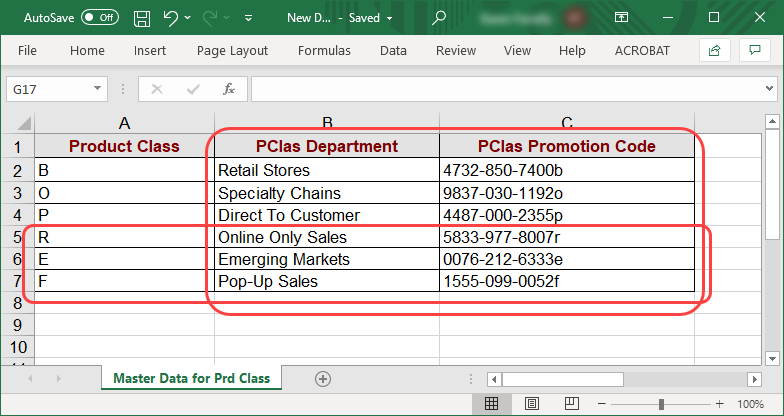784x416 pixels.
Task: Open the Formulas ribbon tab
Action: [x=324, y=51]
